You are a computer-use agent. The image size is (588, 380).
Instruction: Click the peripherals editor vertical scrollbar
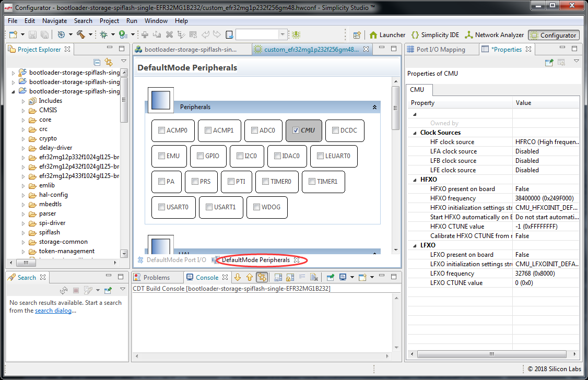(x=396, y=108)
